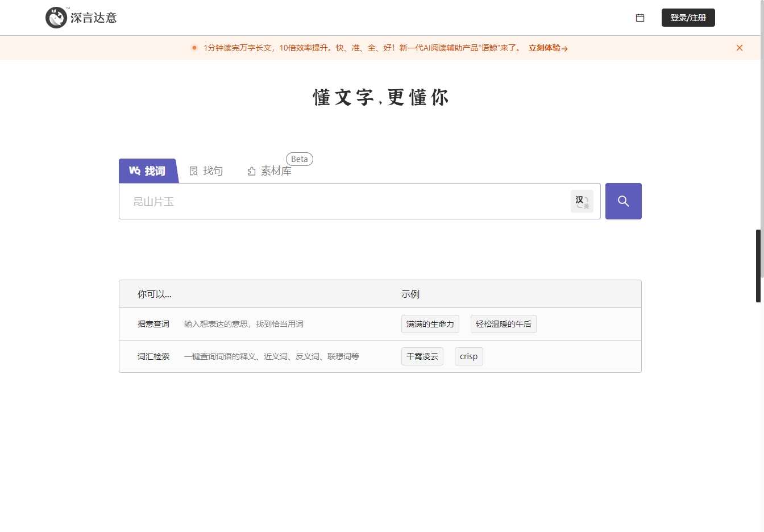Click the 满满的生命力 example chip
The image size is (764, 532).
430,323
